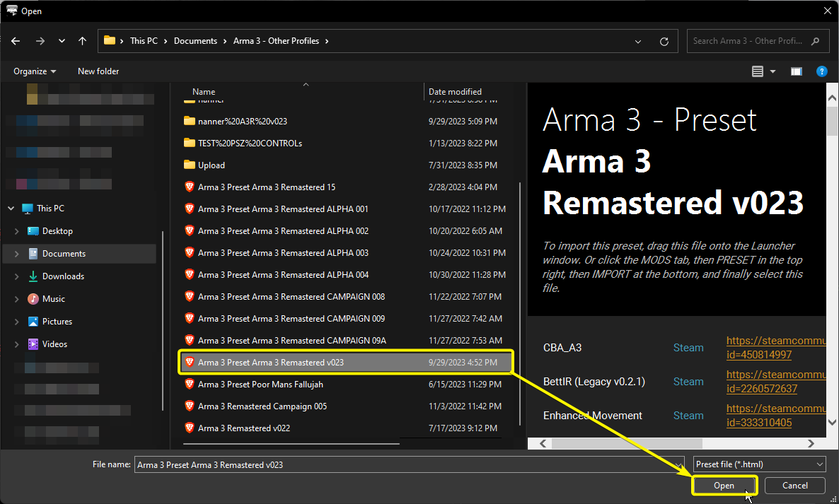Click the file list horizontal scrollbar

pos(291,444)
